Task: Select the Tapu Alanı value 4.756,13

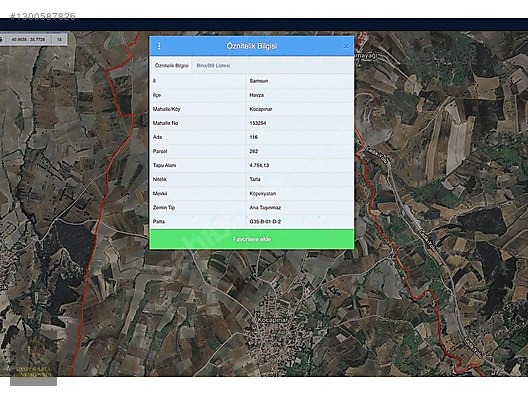Action: tap(259, 166)
